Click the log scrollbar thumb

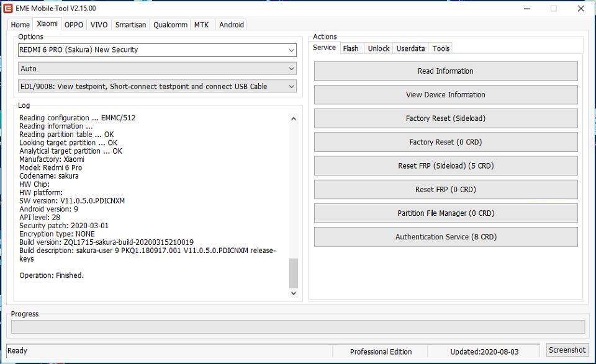click(294, 273)
